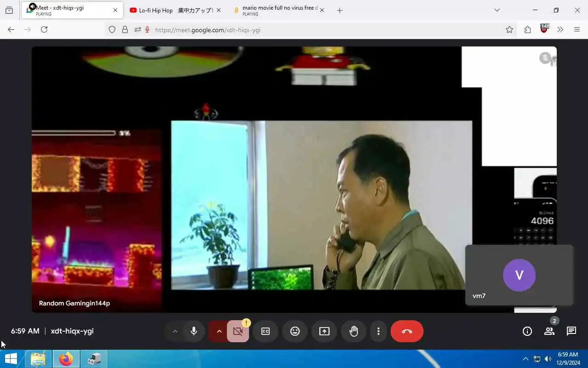The image size is (588, 368).
Task: Close the Lo-fi Hip Hop tab
Action: tap(218, 10)
